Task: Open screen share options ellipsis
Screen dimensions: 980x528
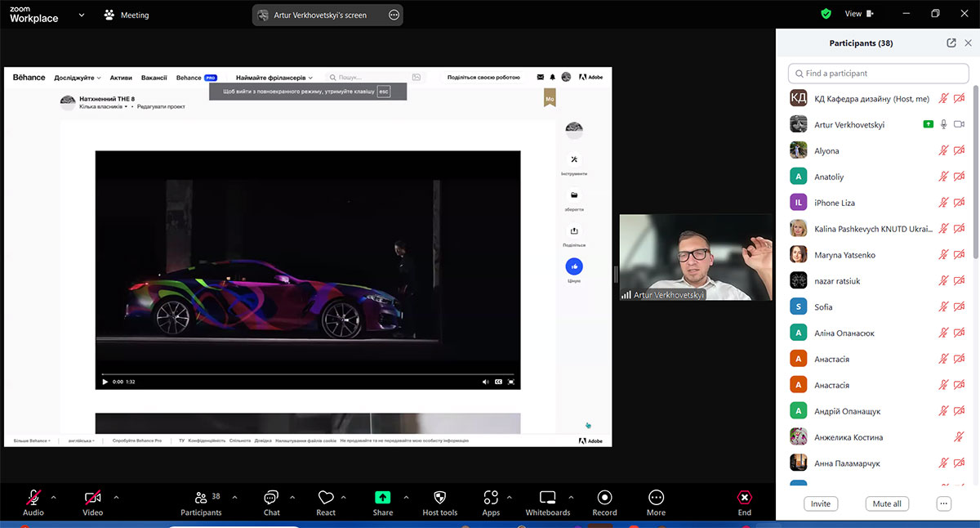Action: tap(394, 15)
